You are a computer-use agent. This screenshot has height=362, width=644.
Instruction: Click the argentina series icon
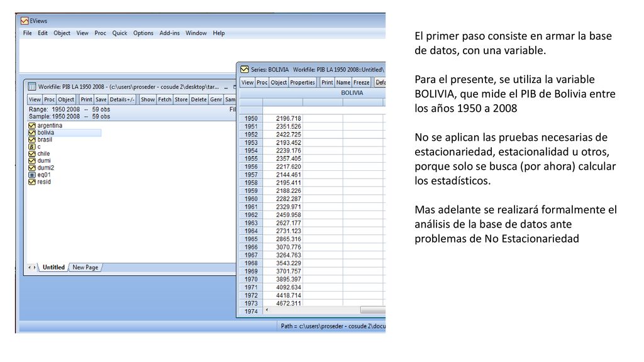point(31,126)
